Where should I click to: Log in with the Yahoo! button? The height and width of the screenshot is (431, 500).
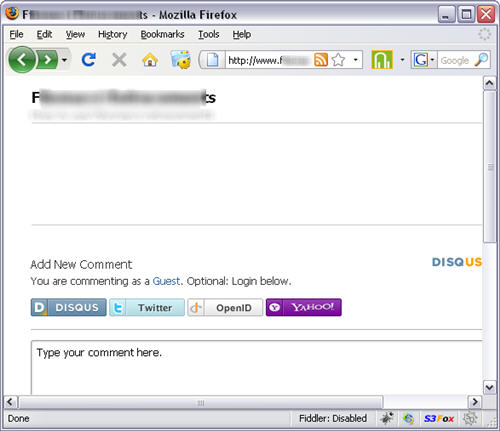(x=304, y=307)
